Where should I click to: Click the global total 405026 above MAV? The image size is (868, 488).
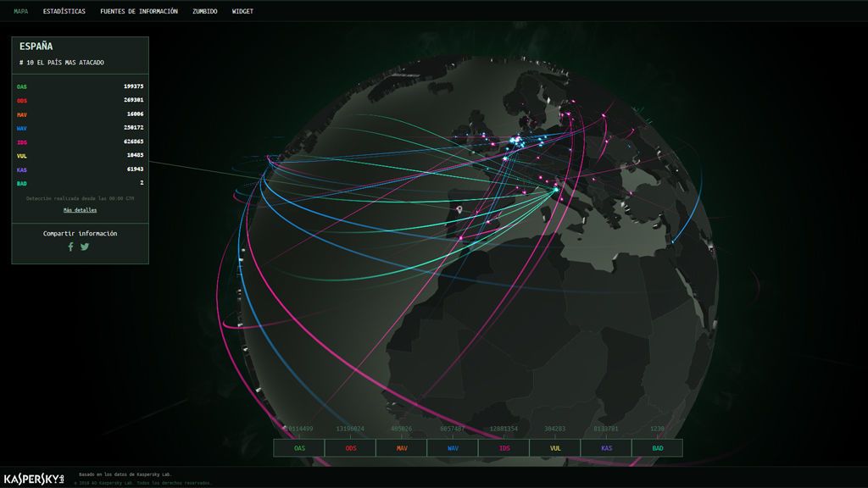point(402,429)
